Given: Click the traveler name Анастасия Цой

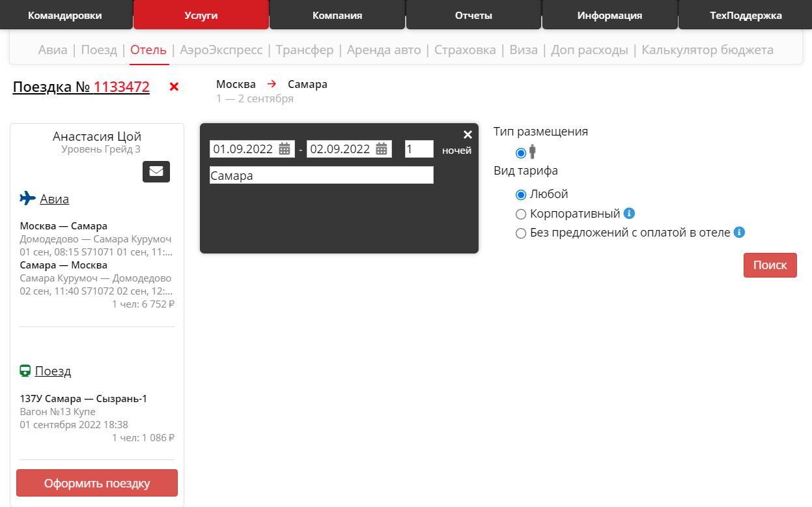Looking at the screenshot, I should pos(97,136).
